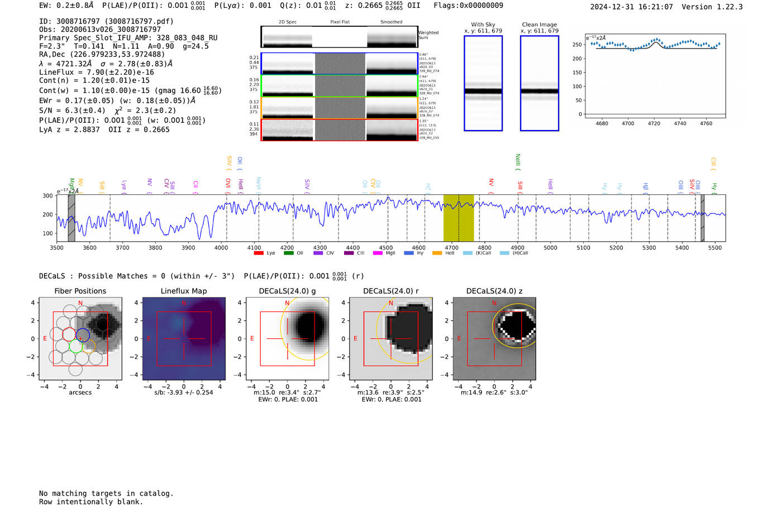Click the orange HeII legend swatch
The height and width of the screenshot is (532, 782).
pyautogui.click(x=437, y=253)
